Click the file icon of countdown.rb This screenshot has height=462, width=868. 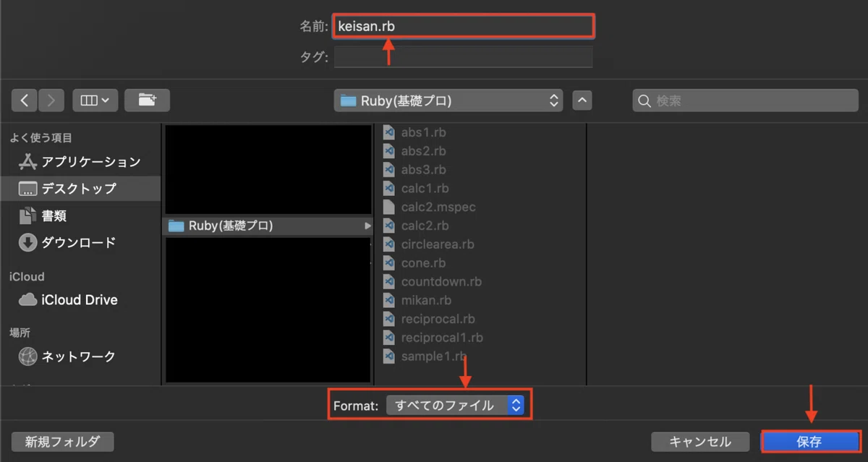[388, 281]
